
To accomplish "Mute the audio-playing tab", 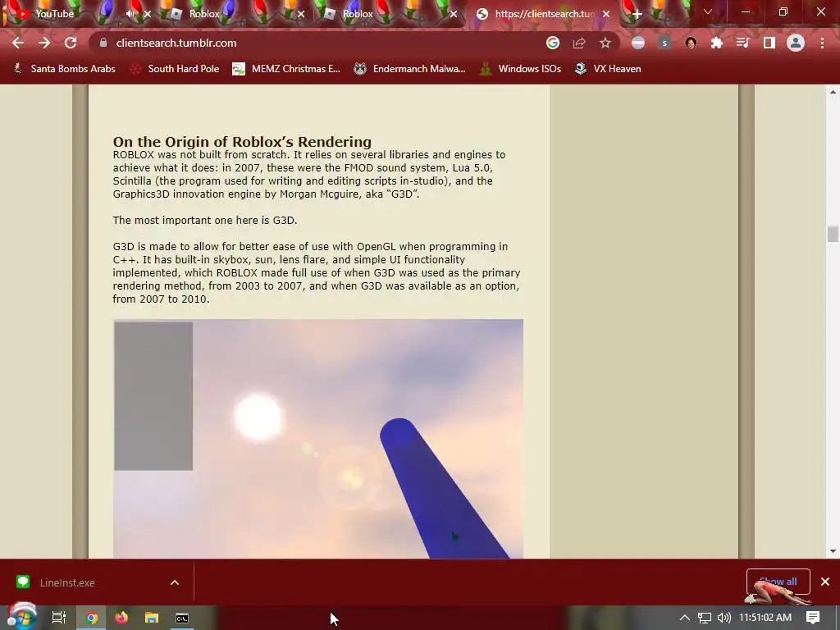I will (x=130, y=14).
